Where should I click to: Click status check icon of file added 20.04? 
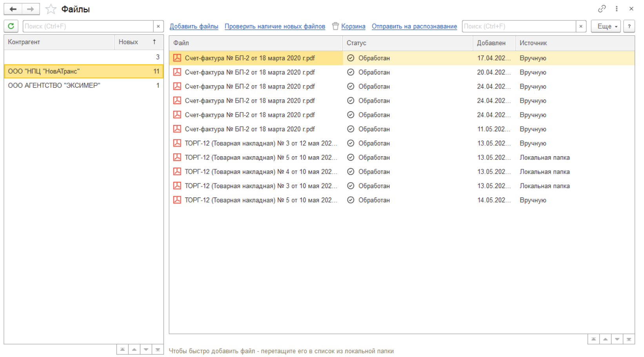351,72
